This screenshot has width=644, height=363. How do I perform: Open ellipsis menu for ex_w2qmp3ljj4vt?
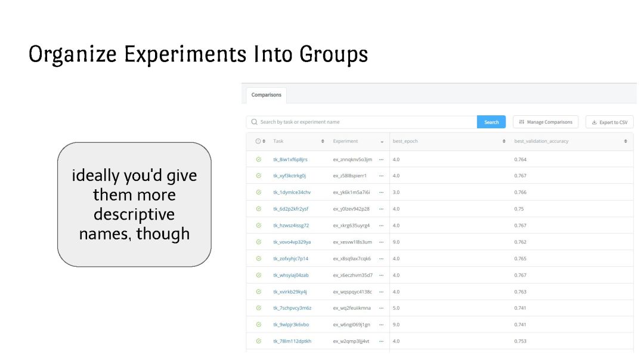381,342
